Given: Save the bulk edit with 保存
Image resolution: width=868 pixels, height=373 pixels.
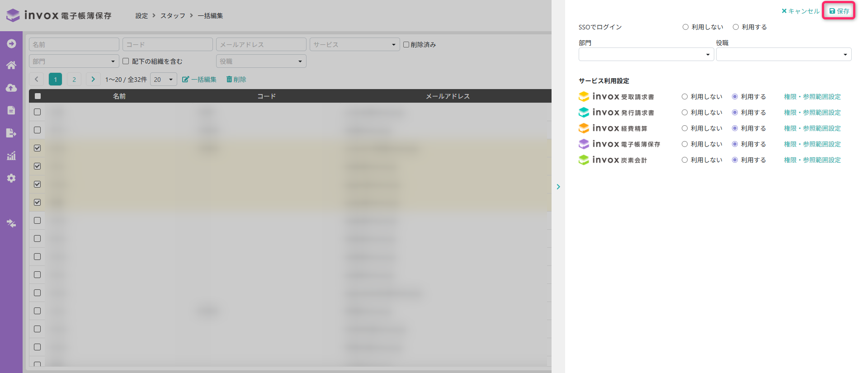Looking at the screenshot, I should (839, 11).
